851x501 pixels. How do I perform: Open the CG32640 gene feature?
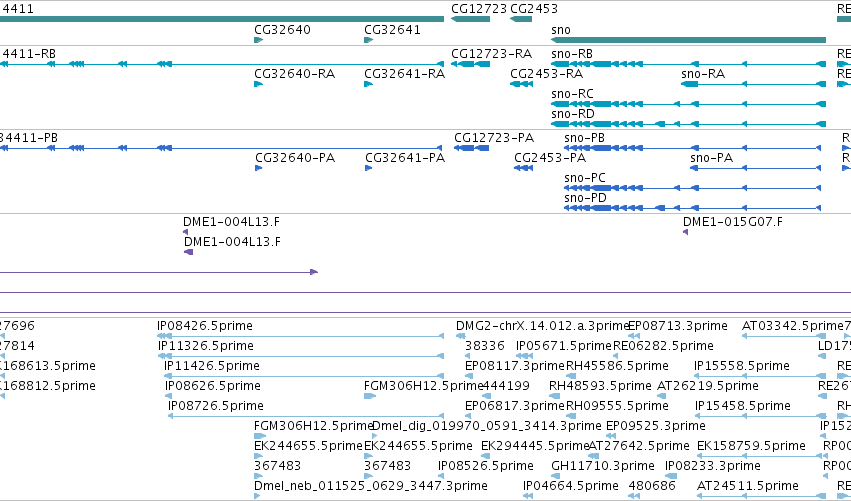pos(259,40)
